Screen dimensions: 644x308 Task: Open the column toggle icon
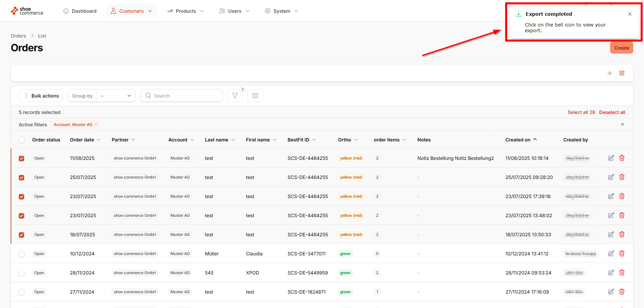click(255, 96)
